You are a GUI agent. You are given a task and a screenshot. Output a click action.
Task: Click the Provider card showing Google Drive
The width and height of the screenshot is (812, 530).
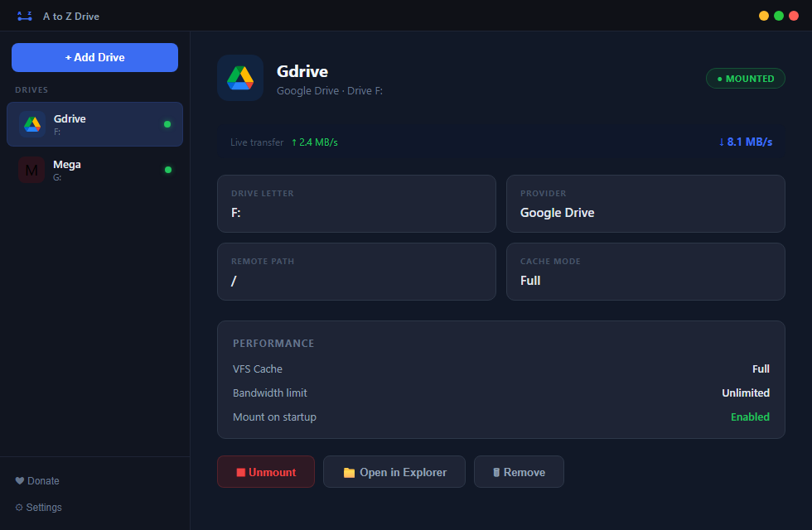[x=645, y=204]
